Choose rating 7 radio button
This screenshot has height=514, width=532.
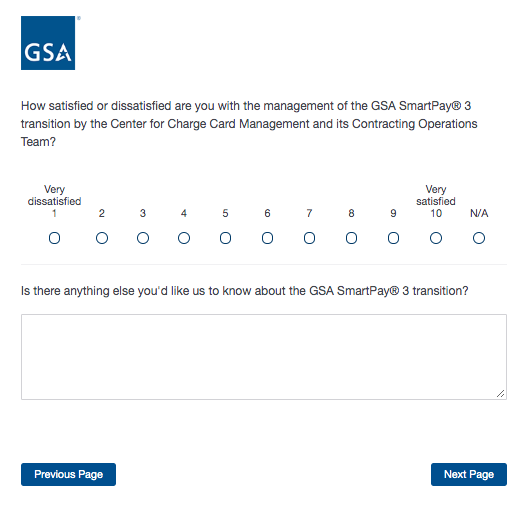click(309, 238)
